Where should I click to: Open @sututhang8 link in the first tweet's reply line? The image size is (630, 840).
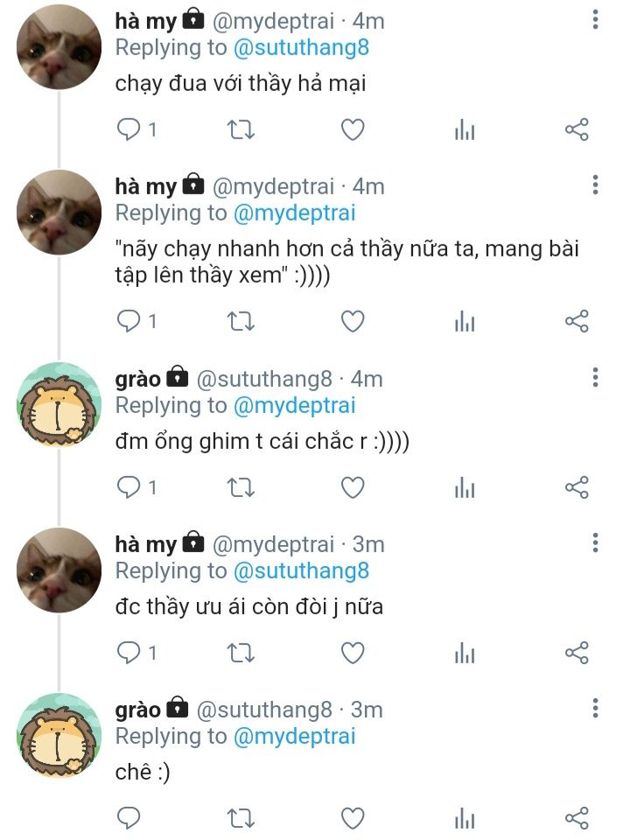[x=301, y=47]
